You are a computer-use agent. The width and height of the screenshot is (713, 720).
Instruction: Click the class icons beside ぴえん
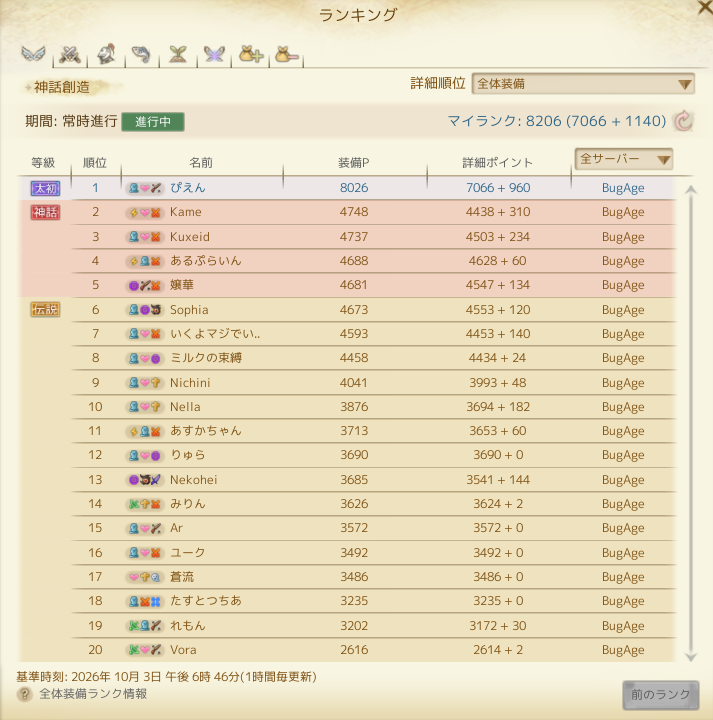click(x=145, y=188)
